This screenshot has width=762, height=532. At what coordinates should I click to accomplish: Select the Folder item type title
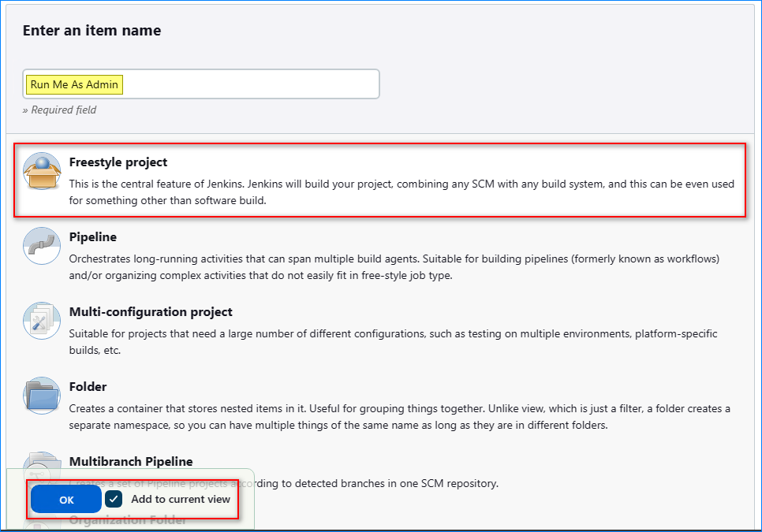(88, 386)
